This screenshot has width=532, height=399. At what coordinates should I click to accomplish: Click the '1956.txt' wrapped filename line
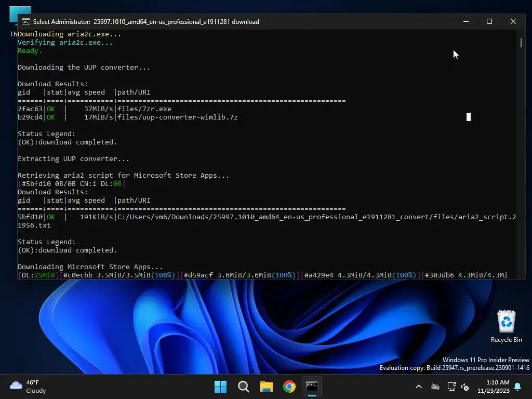[34, 225]
